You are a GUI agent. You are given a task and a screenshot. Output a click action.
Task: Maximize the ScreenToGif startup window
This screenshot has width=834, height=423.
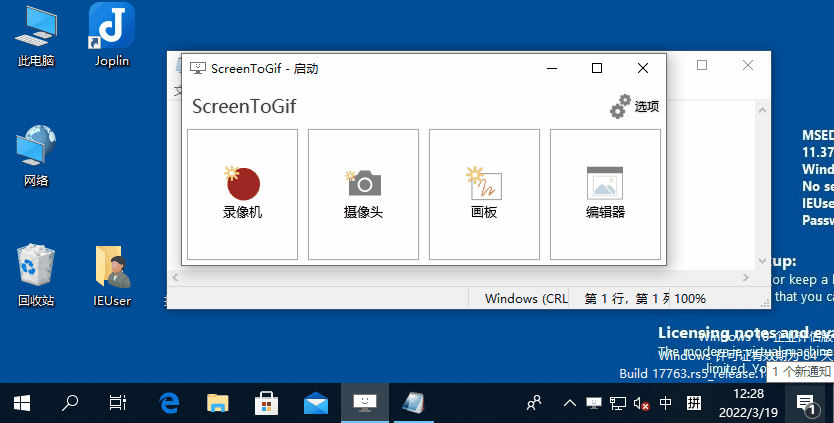[597, 68]
